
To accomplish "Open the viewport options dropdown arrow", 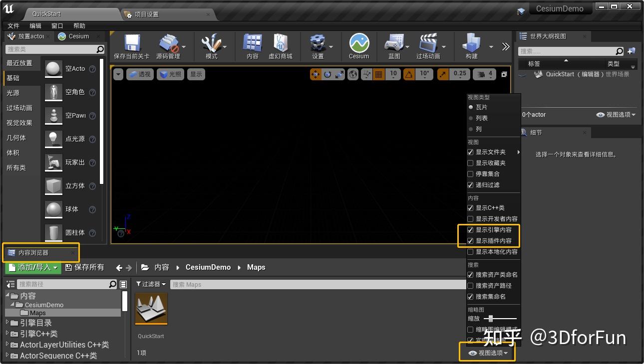I will tap(118, 74).
